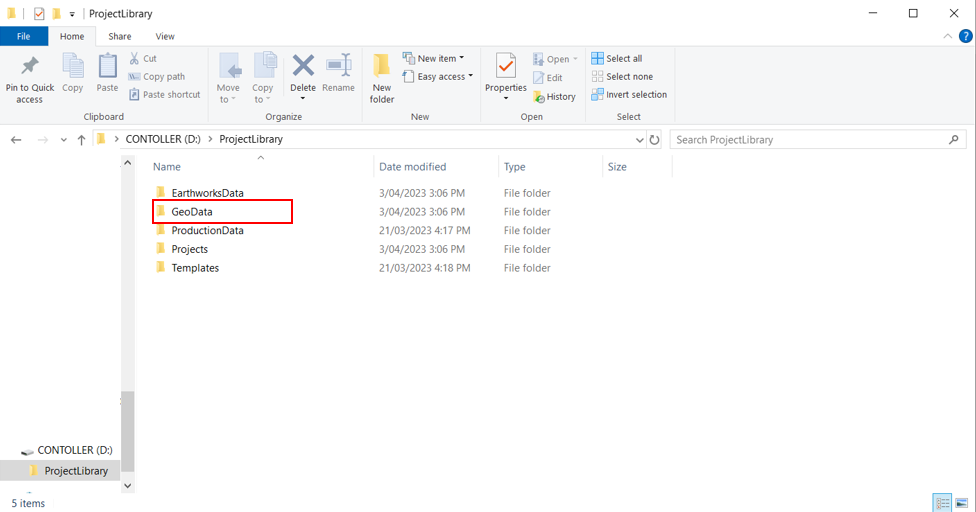Cut the selected item

point(143,58)
